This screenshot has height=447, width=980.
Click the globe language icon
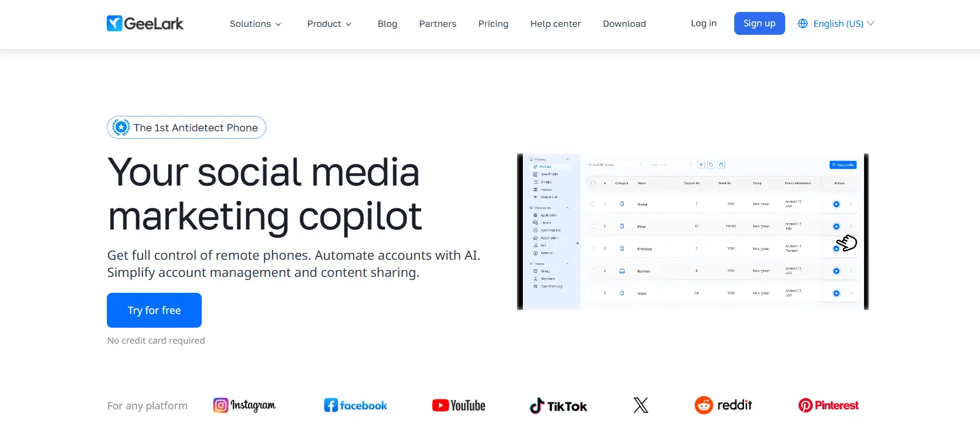pos(803,23)
